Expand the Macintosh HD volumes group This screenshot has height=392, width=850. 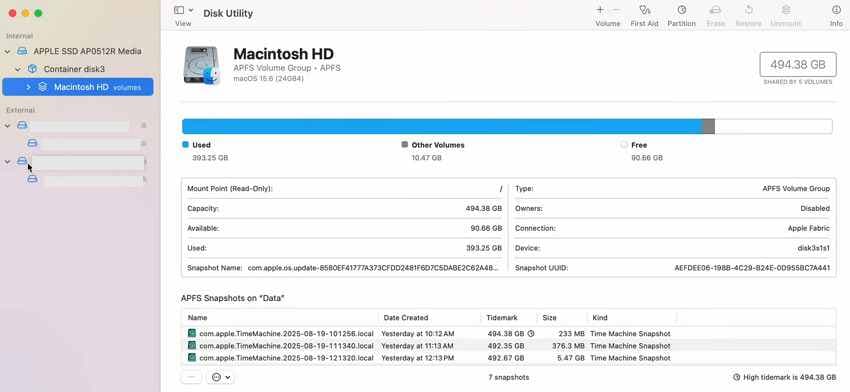click(28, 87)
